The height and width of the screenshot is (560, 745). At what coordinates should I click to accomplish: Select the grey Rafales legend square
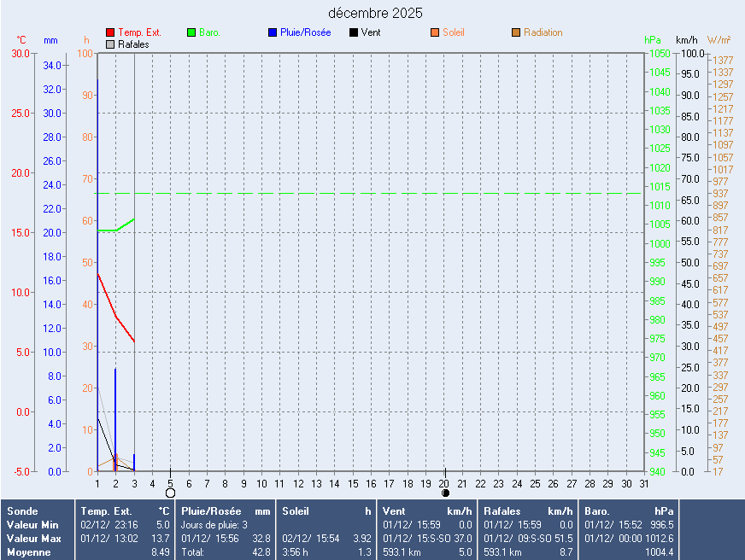coord(110,44)
